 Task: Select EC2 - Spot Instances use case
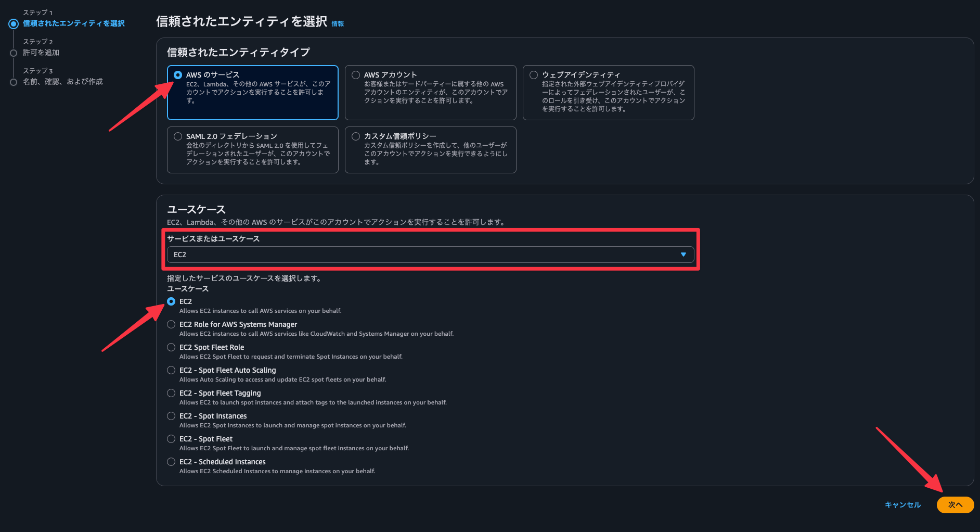tap(171, 416)
